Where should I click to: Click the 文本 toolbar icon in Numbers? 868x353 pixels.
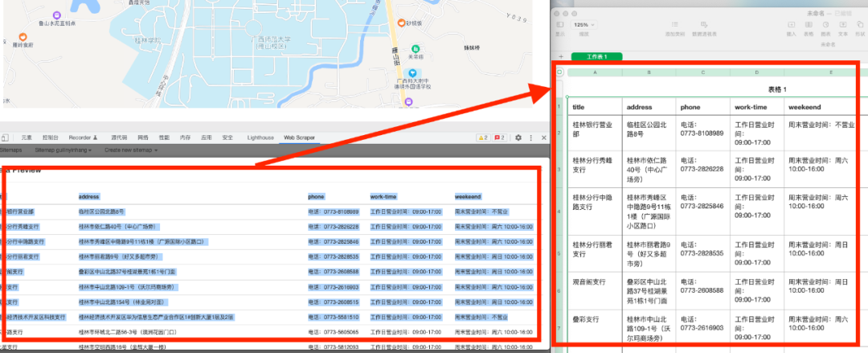[x=843, y=25]
